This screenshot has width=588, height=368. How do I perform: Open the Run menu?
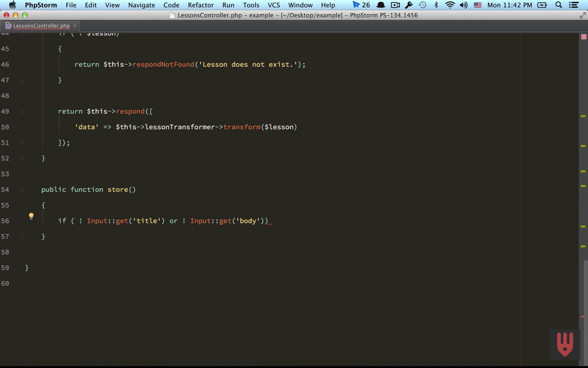coord(228,5)
